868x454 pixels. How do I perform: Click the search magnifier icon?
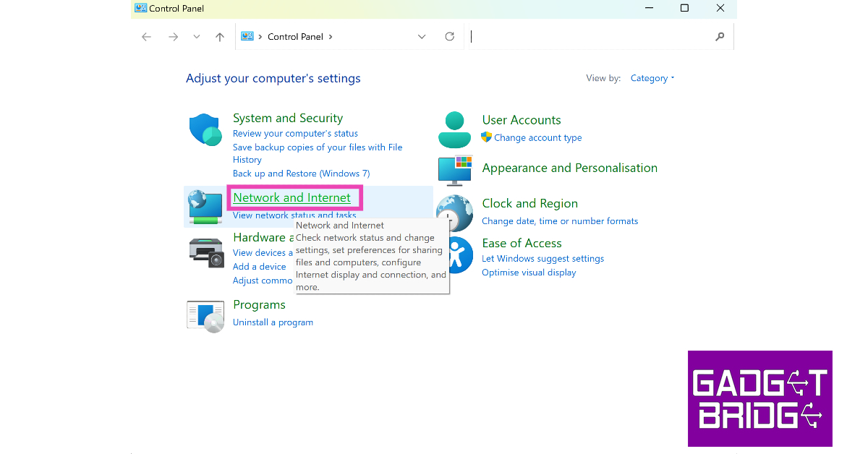click(720, 37)
